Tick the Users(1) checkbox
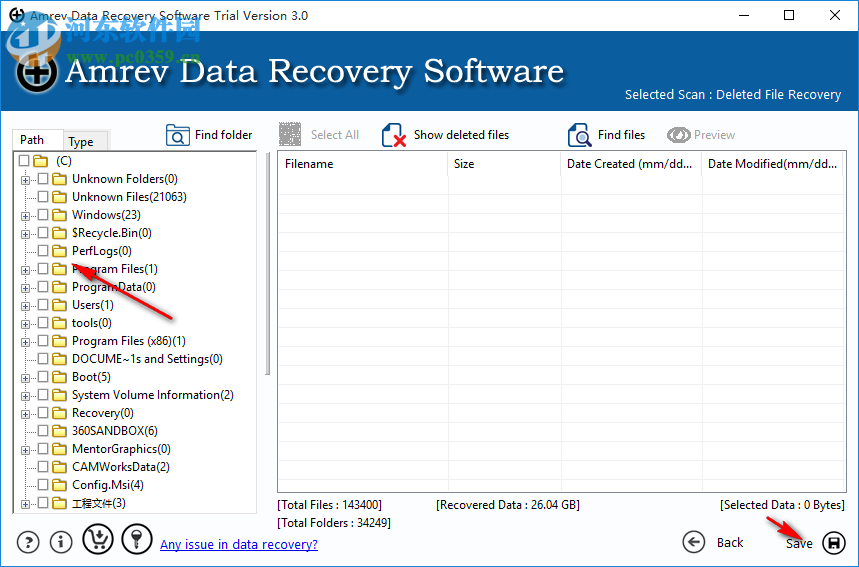Image resolution: width=859 pixels, height=567 pixels. [43, 305]
